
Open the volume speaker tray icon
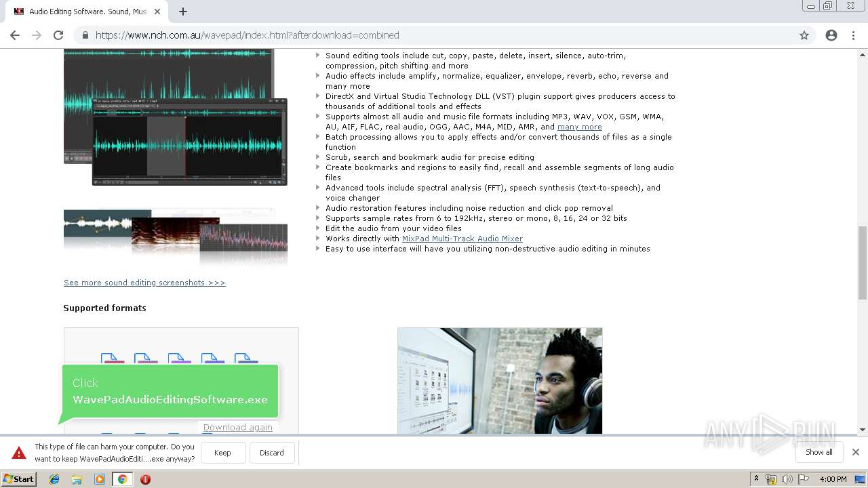pyautogui.click(x=787, y=479)
